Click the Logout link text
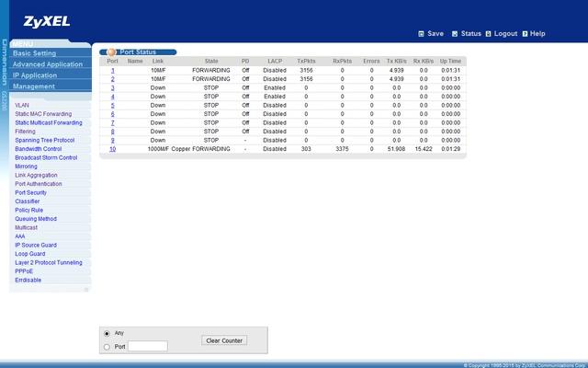This screenshot has width=588, height=368. [505, 34]
